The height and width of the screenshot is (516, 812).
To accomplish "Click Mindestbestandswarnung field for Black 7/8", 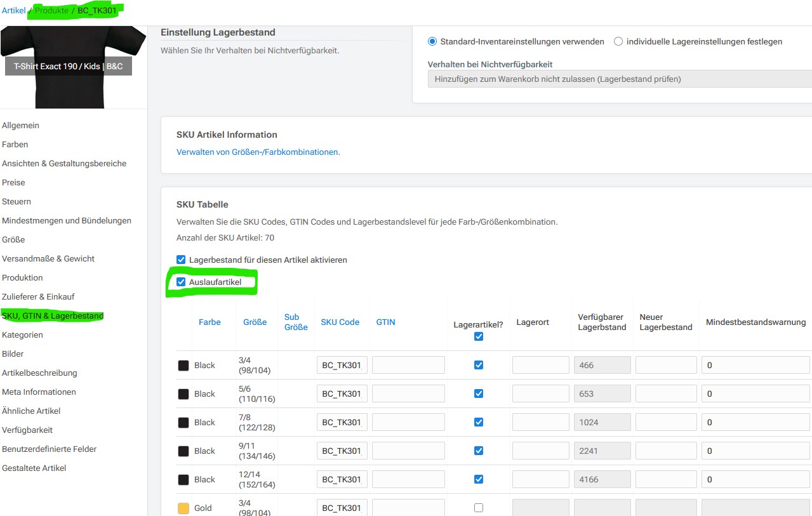I will click(755, 422).
